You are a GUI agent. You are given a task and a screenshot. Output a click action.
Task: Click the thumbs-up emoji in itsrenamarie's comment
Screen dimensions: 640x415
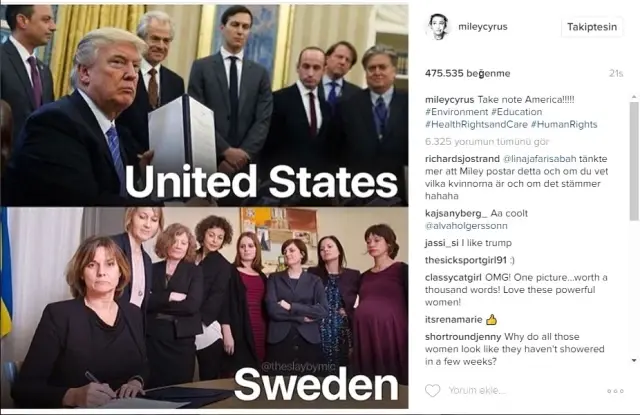pos(491,320)
